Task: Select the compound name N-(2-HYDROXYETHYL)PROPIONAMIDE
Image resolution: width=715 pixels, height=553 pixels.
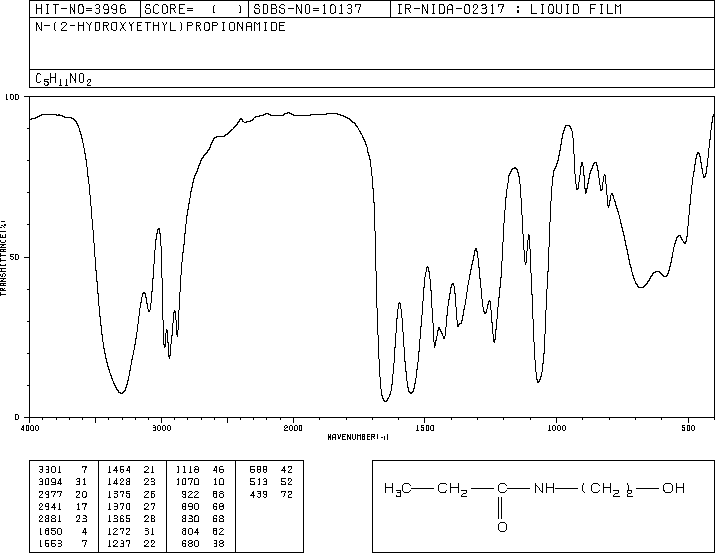Action: coord(160,27)
